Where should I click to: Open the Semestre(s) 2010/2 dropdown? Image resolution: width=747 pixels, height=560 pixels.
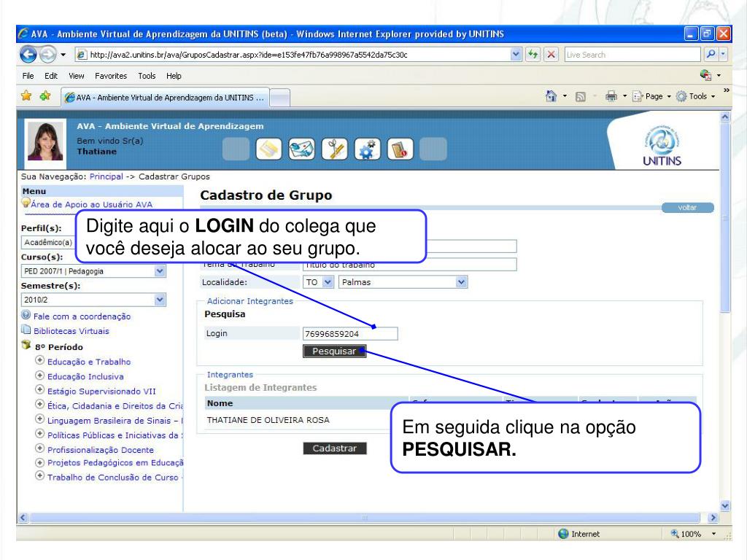[160, 300]
